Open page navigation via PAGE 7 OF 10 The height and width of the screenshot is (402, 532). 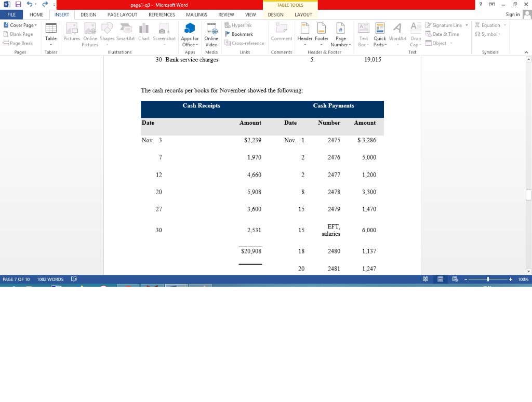16,279
